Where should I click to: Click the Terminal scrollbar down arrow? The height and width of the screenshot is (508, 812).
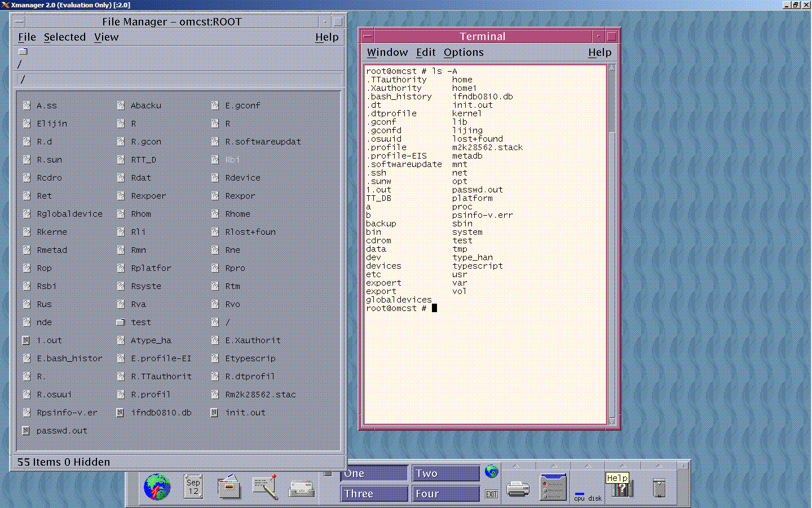pyautogui.click(x=612, y=422)
